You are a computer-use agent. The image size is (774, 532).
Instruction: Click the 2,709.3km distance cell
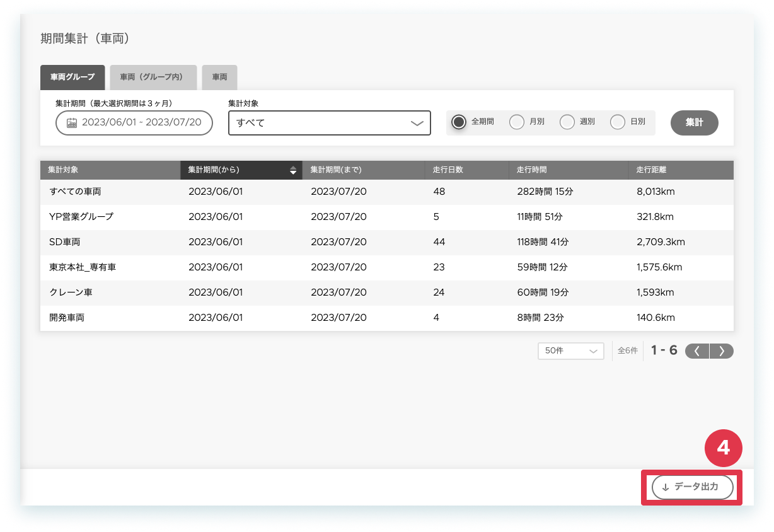661,242
